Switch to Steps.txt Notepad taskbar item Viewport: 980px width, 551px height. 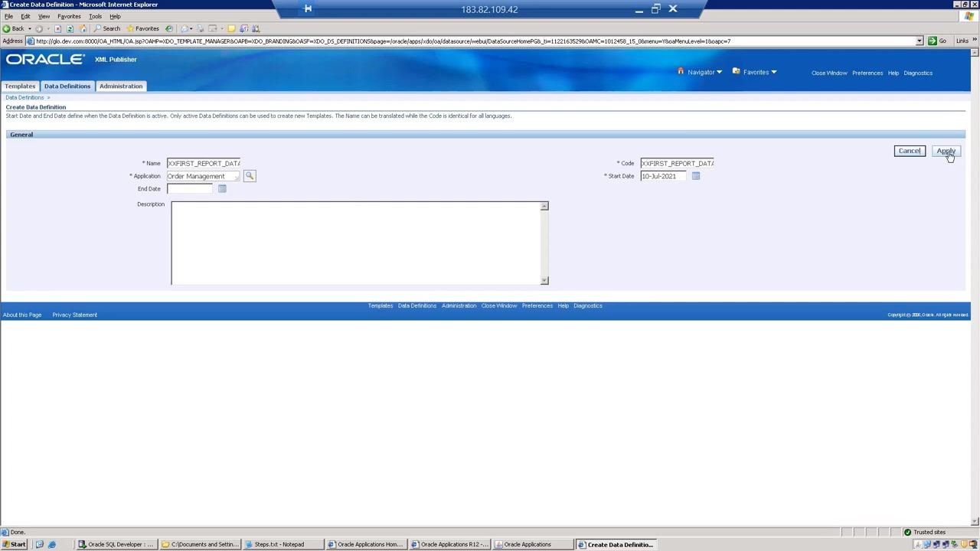[283, 544]
